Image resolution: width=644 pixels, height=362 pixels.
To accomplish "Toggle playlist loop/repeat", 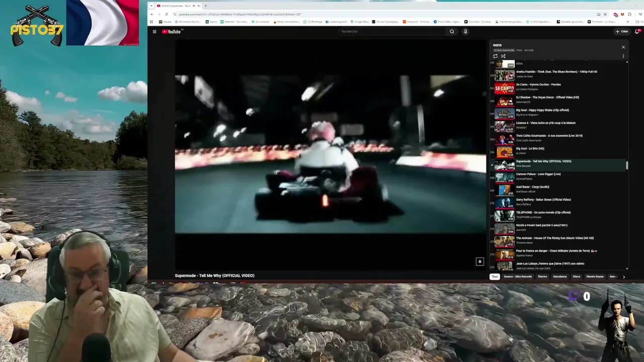I will click(495, 56).
